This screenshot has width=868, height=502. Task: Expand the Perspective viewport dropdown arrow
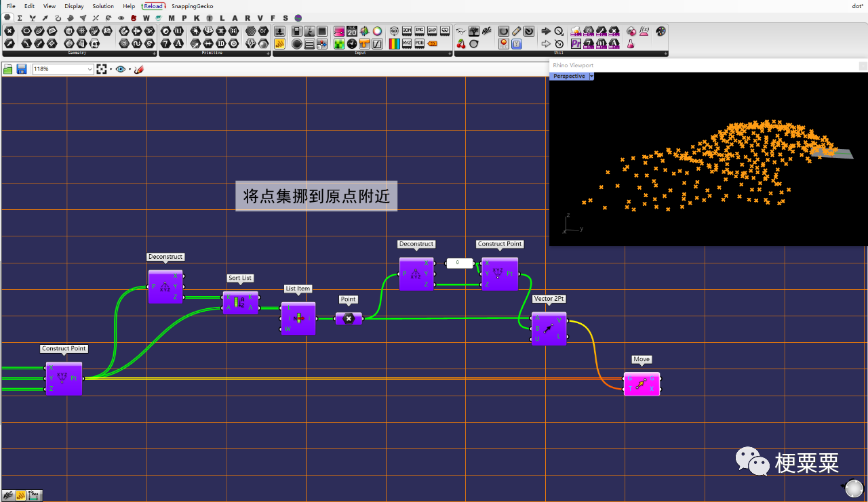(x=591, y=77)
